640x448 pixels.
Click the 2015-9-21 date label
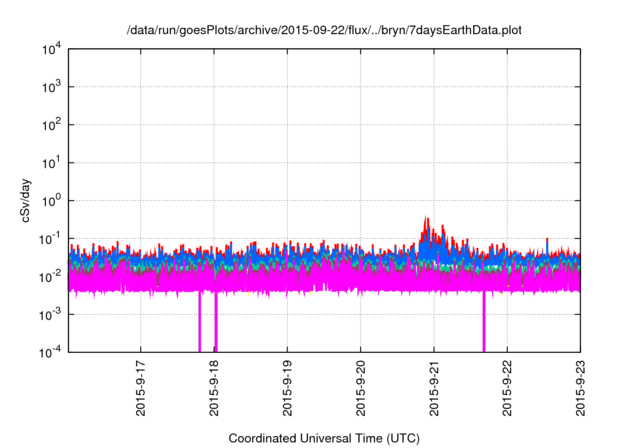[x=433, y=388]
